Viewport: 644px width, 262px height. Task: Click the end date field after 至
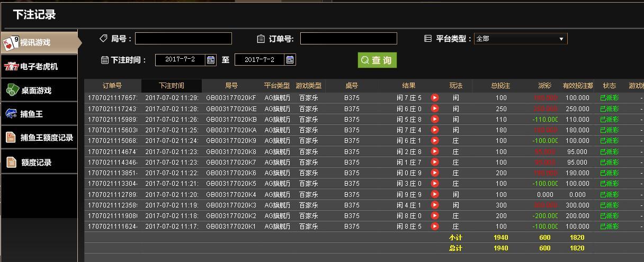(260, 60)
